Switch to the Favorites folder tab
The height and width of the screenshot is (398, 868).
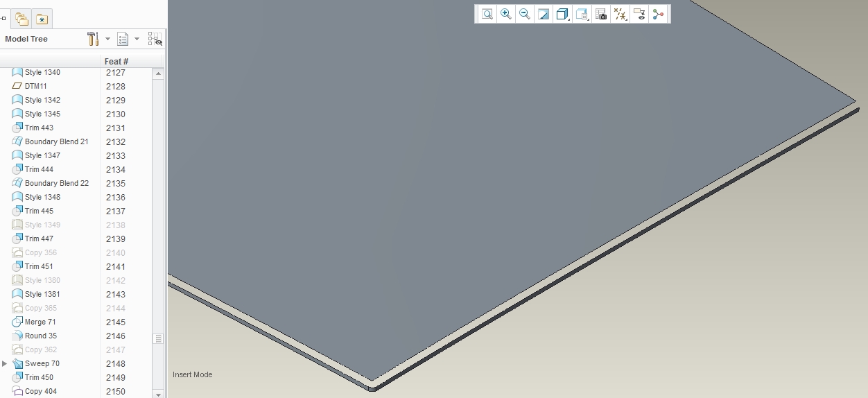coord(42,19)
